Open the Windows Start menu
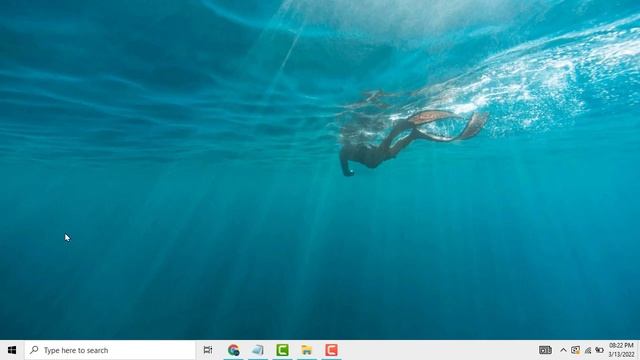This screenshot has height=360, width=640. point(12,350)
